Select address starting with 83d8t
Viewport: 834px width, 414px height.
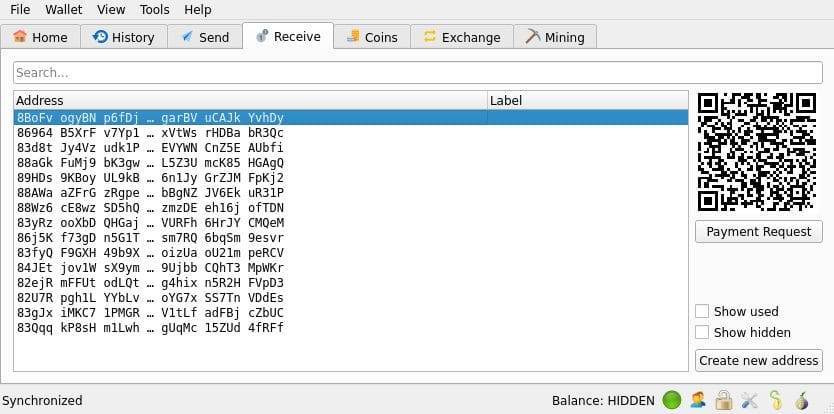[x=351, y=147]
